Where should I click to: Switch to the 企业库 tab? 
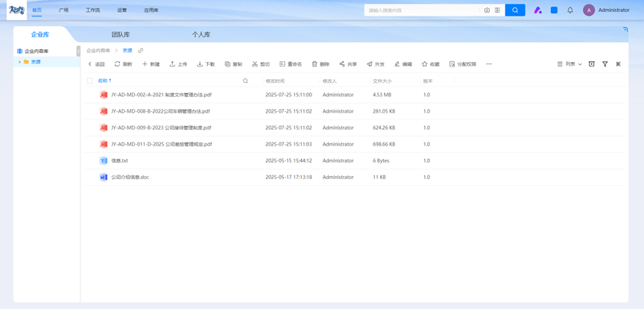point(40,34)
